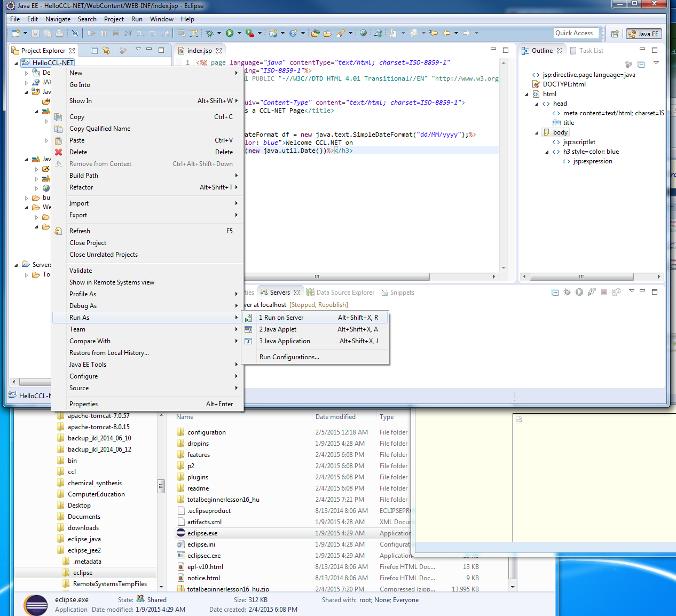Click the Open Perspective icon

[x=615, y=34]
